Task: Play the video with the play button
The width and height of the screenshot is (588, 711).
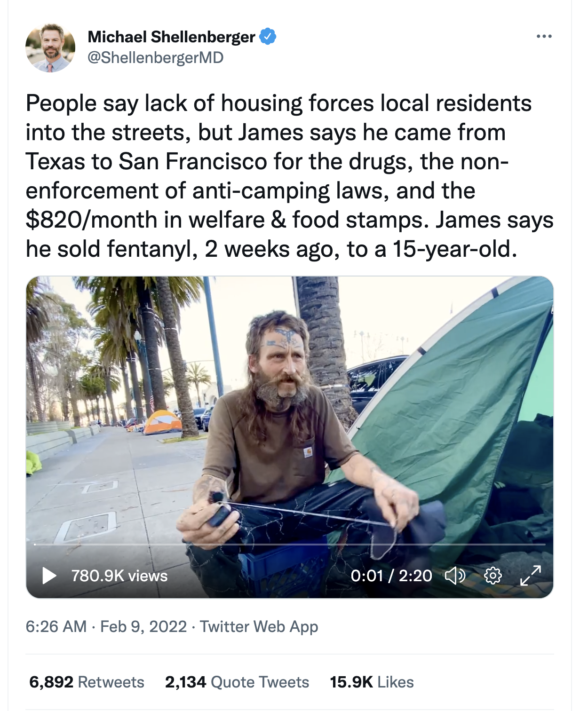Action: click(49, 575)
